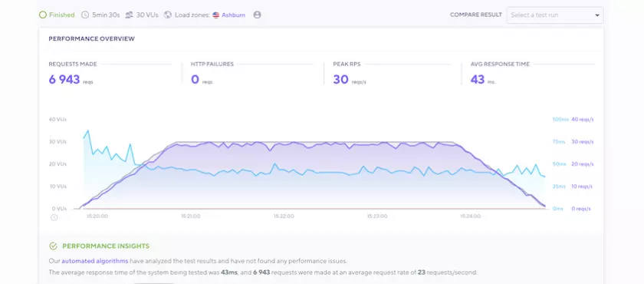Click the 75ms right axis label
644x284 pixels.
pyautogui.click(x=559, y=142)
